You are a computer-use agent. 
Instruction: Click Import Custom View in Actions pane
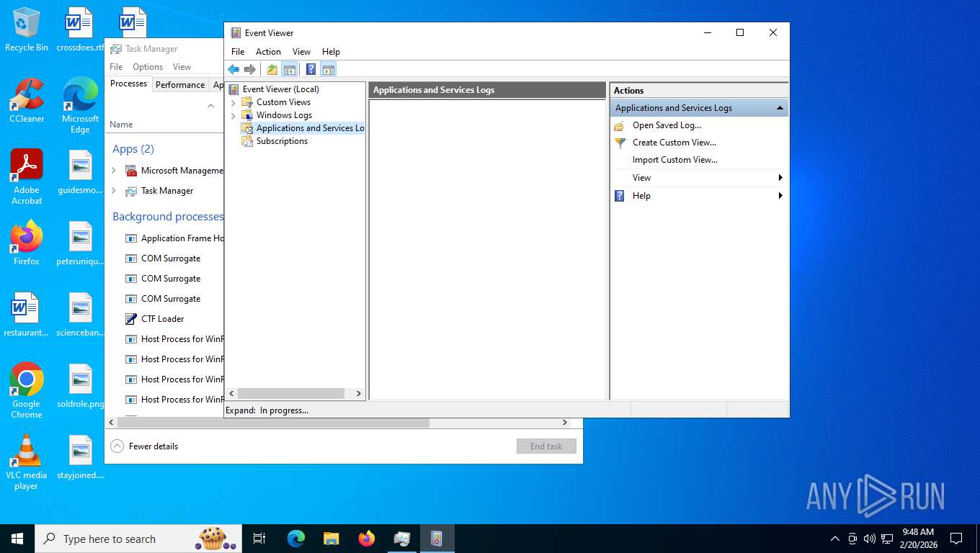click(675, 160)
